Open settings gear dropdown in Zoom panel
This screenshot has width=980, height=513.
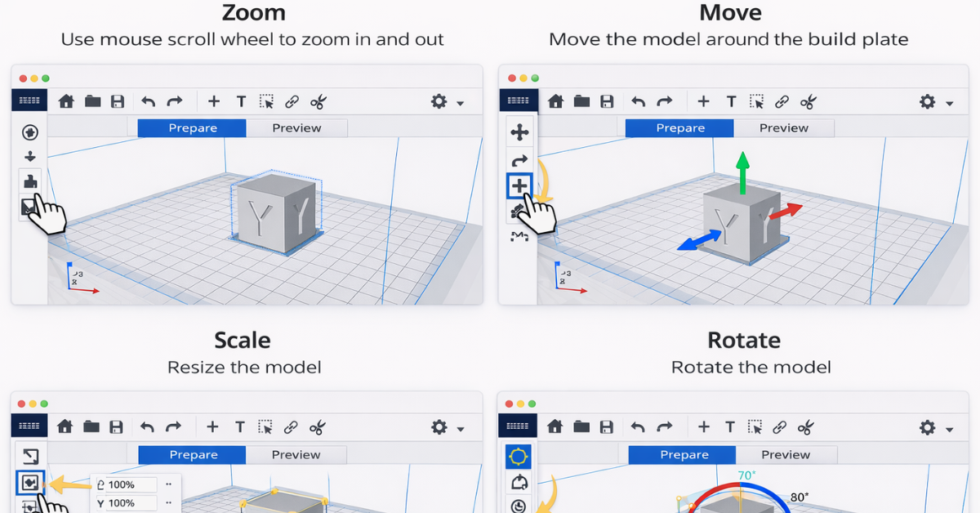(x=446, y=101)
